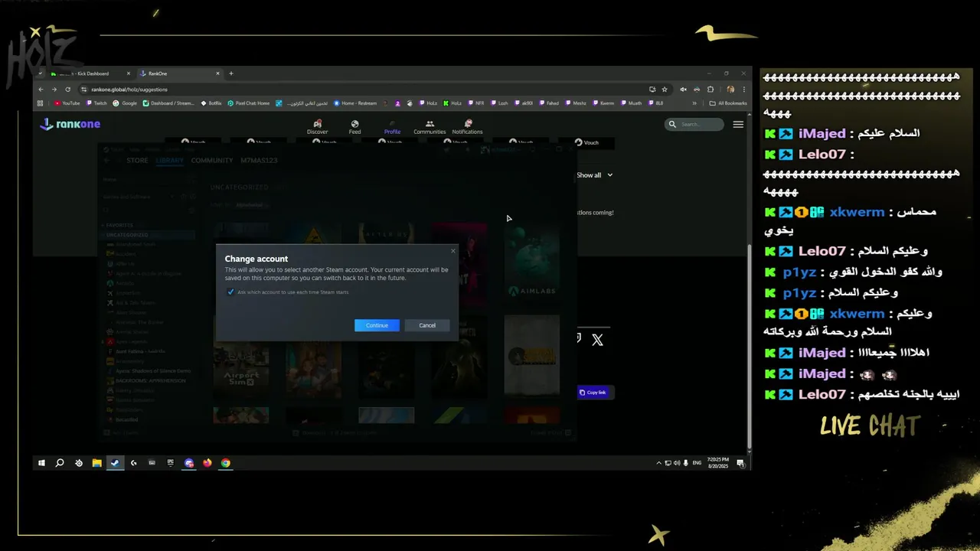Expand the Show all dropdown
The image size is (980, 551).
pyautogui.click(x=595, y=175)
